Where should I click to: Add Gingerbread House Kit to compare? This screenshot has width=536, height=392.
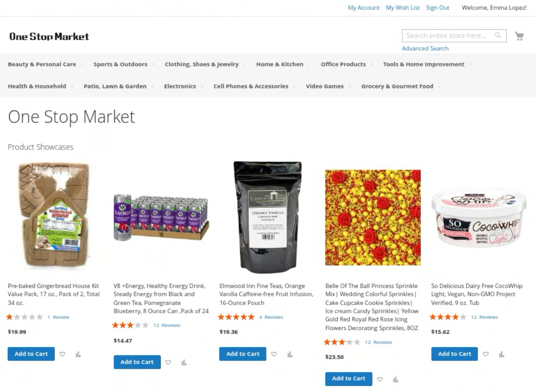[x=78, y=354]
